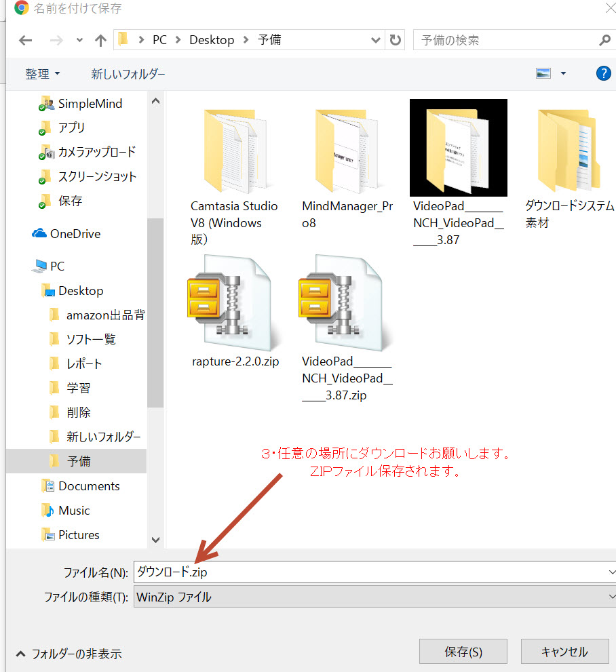Go forward with the right arrow button
Viewport: 616px width, 672px height.
pyautogui.click(x=56, y=40)
